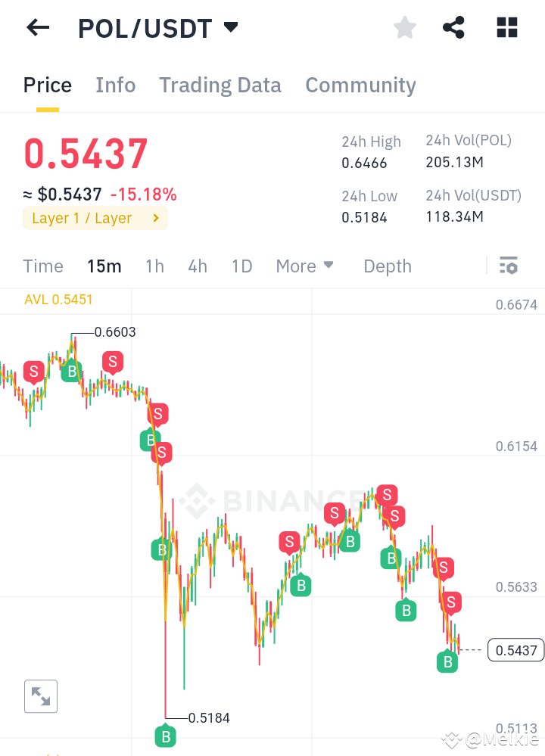545x756 pixels.
Task: Open the apps grid icon top right
Action: (x=506, y=27)
